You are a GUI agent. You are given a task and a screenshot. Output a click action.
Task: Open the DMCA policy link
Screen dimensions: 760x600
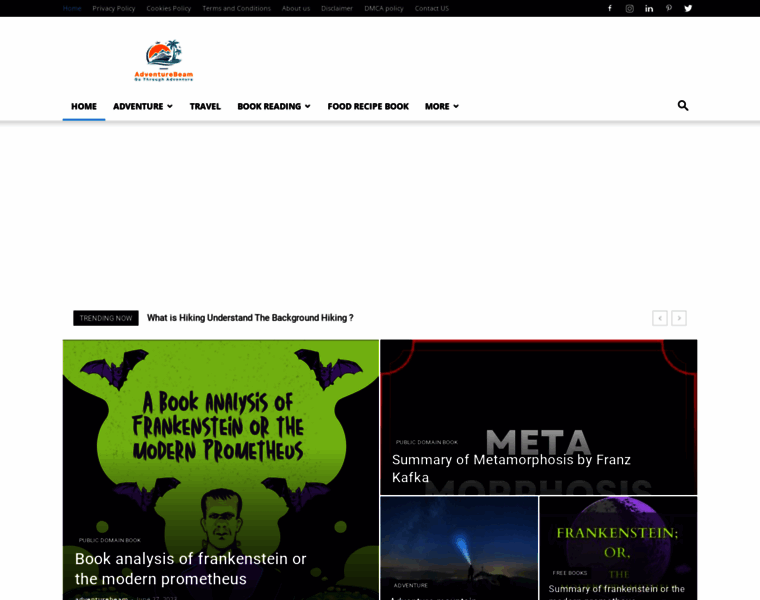(384, 8)
